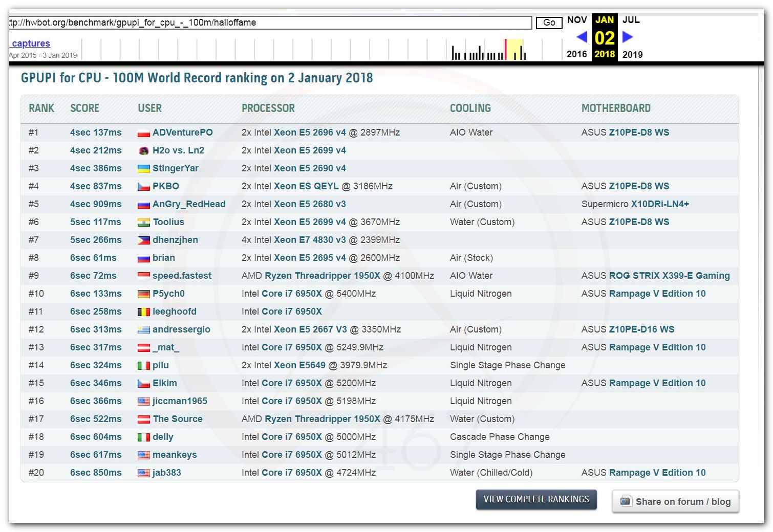Open Z10PE-D16 WS motherboard link

click(x=642, y=329)
